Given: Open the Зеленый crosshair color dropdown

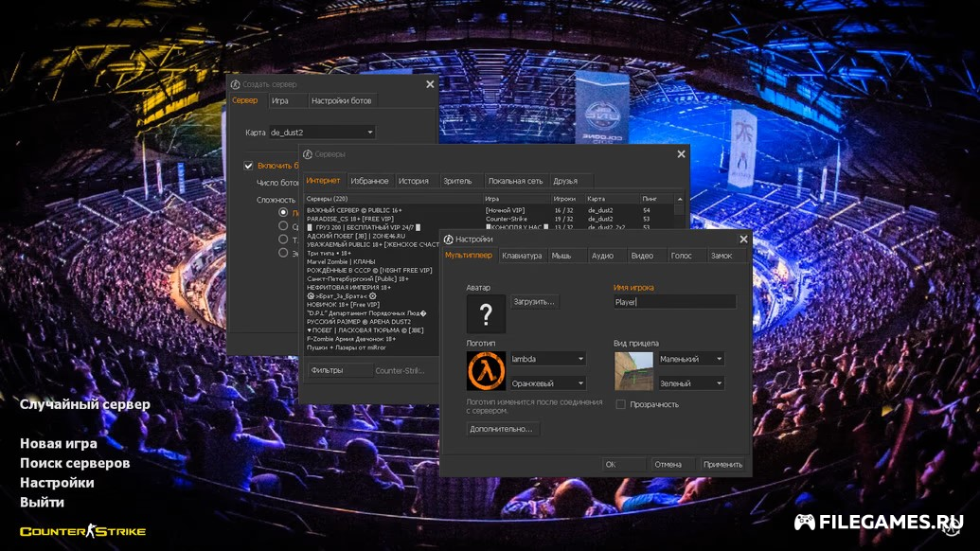Looking at the screenshot, I should 690,382.
